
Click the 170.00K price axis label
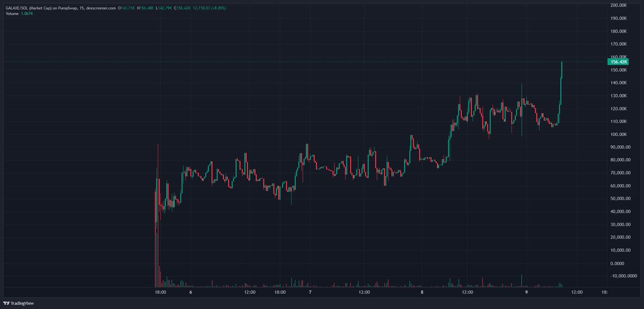tap(619, 44)
